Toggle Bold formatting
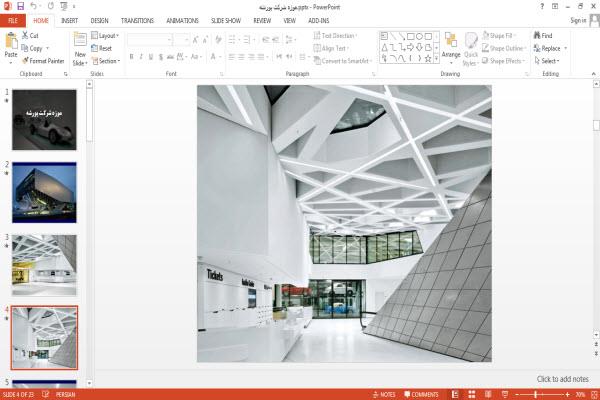600x400 pixels. 131,57
